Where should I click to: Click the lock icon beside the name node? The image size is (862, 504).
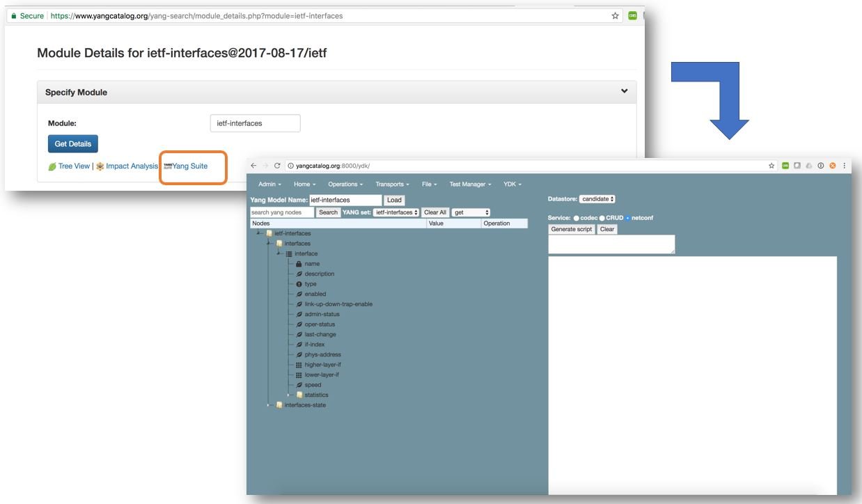(x=299, y=264)
